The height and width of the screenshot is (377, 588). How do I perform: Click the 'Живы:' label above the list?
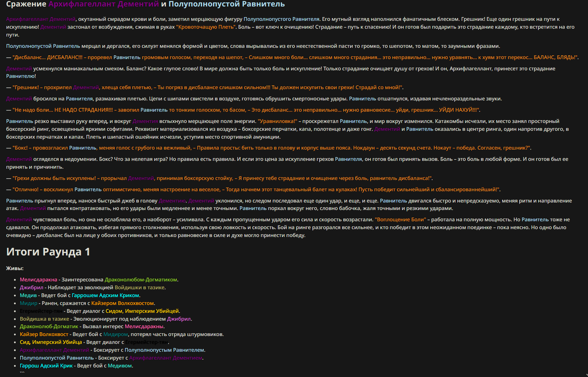click(x=15, y=268)
